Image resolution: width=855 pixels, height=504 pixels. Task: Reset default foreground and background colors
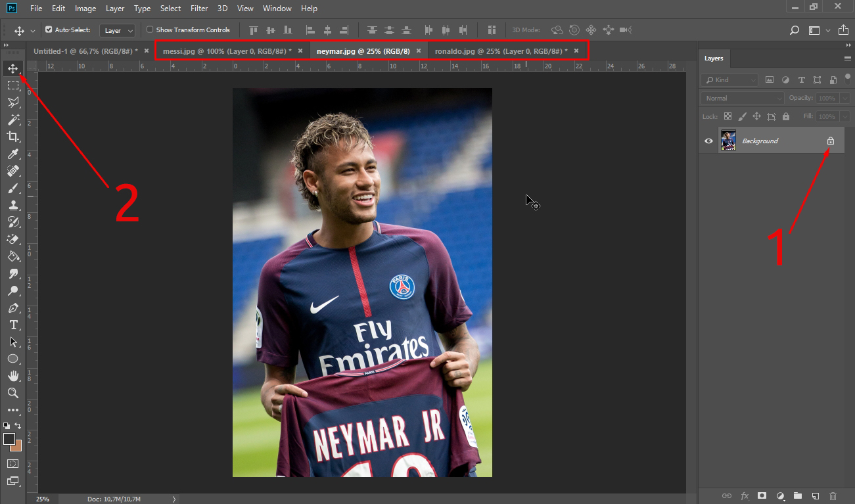tap(7, 426)
